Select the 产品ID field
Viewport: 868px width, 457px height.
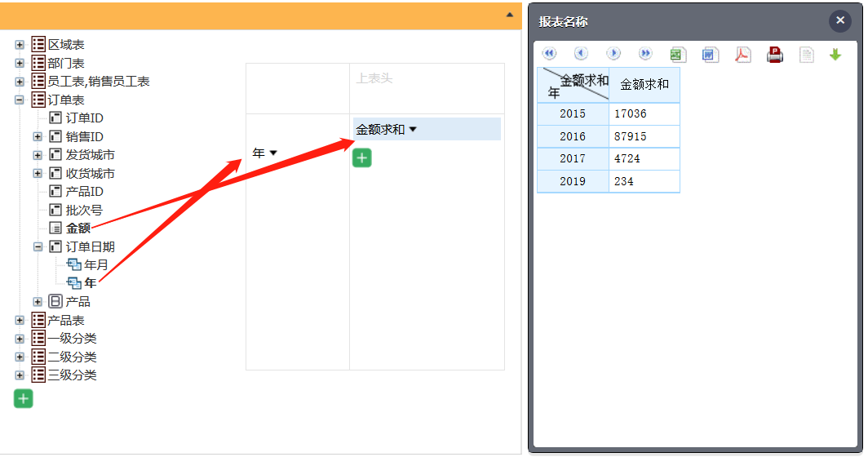[x=84, y=192]
